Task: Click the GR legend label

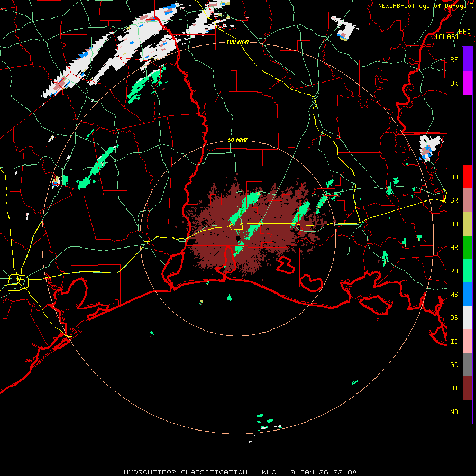Action: [x=454, y=200]
